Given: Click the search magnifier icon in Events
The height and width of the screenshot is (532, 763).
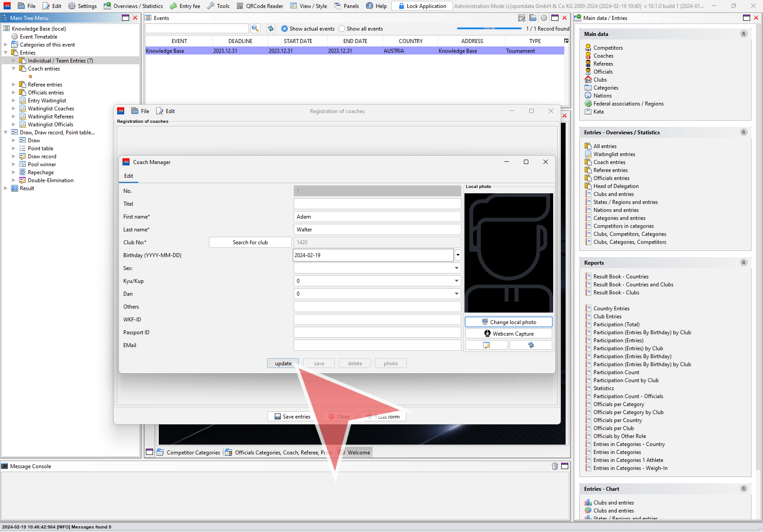Looking at the screenshot, I should coord(255,28).
